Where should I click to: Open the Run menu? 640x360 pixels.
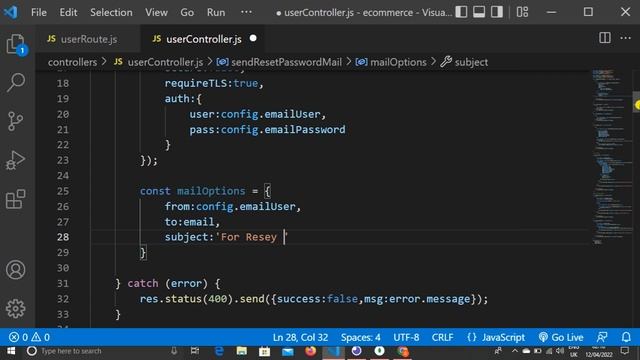(x=216, y=12)
